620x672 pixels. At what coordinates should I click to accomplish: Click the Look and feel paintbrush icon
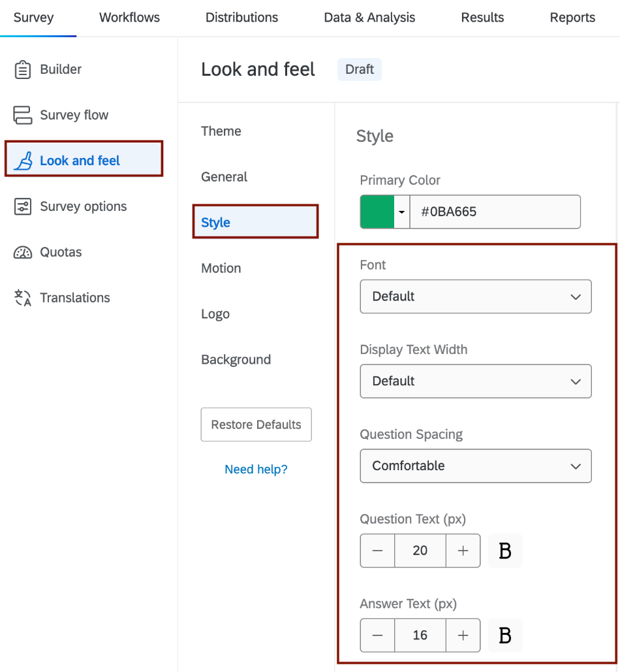pos(23,159)
